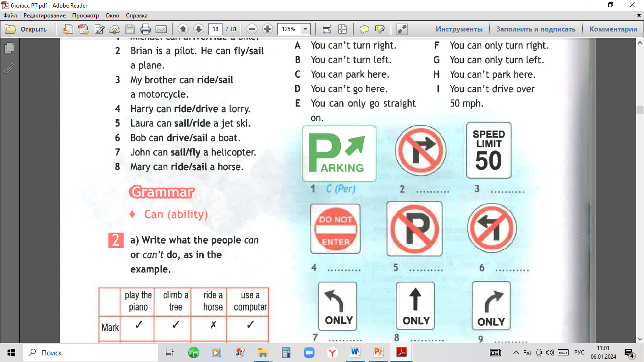This screenshot has height=362, width=644.
Task: Click the vertical scrollbar thumb
Action: (640, 110)
